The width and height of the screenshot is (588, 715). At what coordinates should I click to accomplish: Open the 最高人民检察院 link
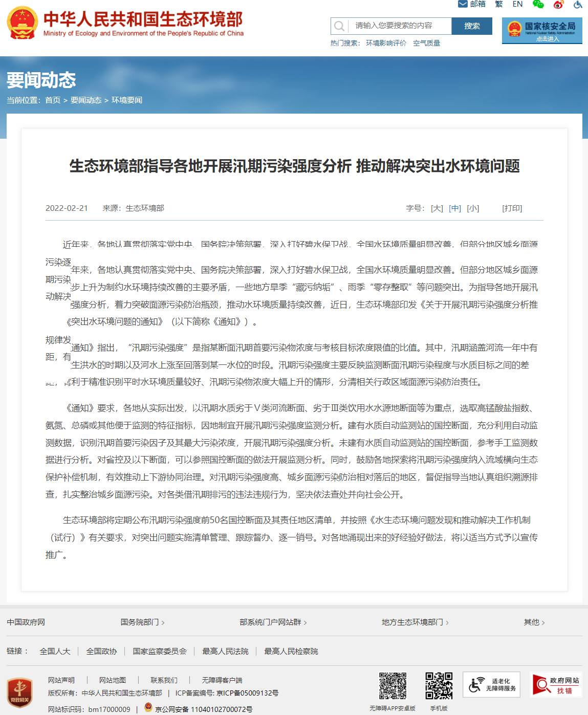click(x=291, y=652)
